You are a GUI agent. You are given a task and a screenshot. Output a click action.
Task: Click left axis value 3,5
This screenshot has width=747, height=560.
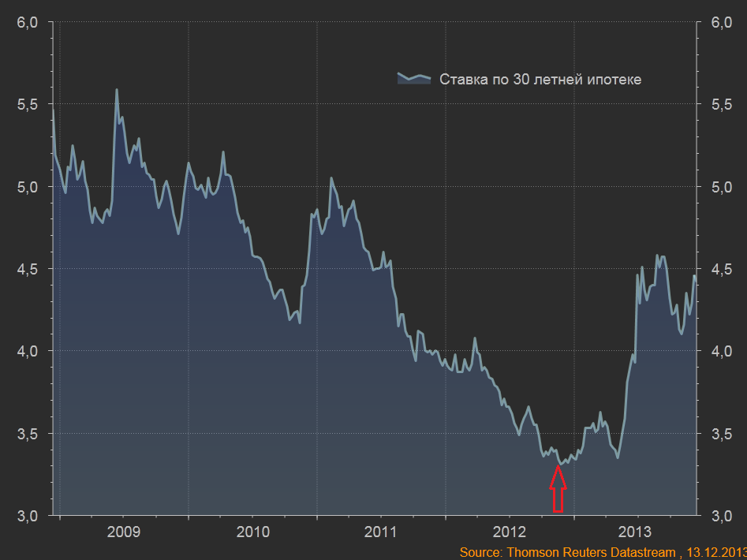pyautogui.click(x=27, y=434)
